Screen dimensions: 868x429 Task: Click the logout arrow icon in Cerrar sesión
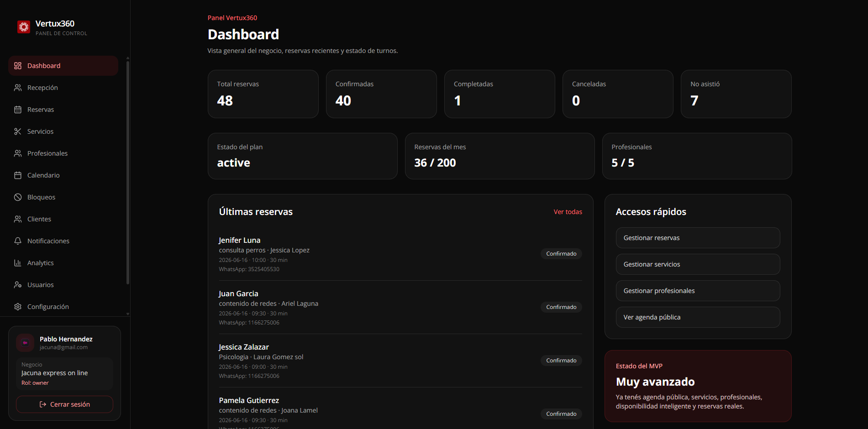pos(43,404)
